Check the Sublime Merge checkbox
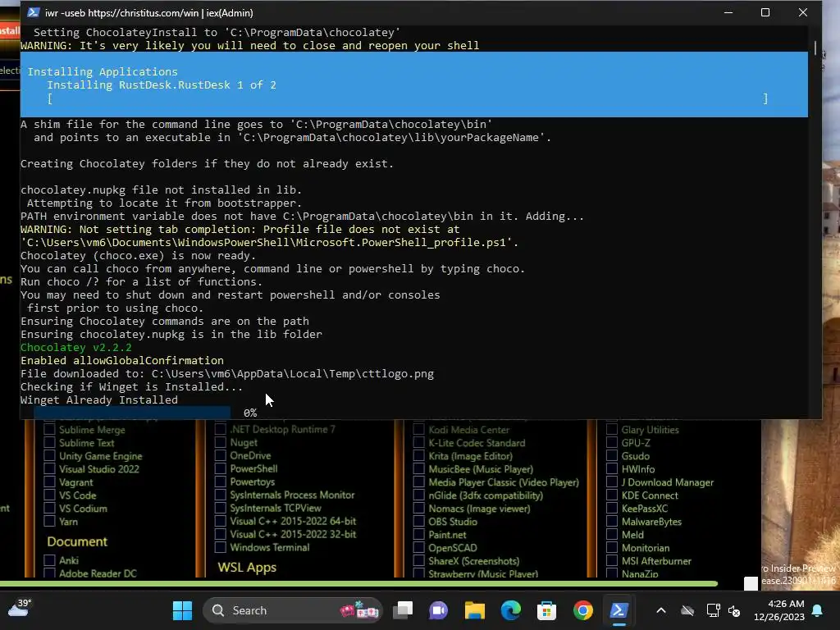 coord(49,429)
